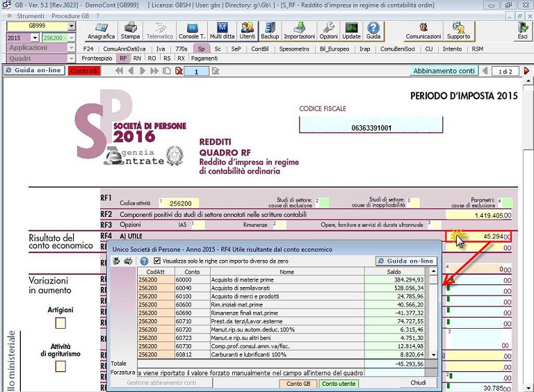Image resolution: width=534 pixels, height=392 pixels.
Task: Open ContBil tab
Action: 260,49
